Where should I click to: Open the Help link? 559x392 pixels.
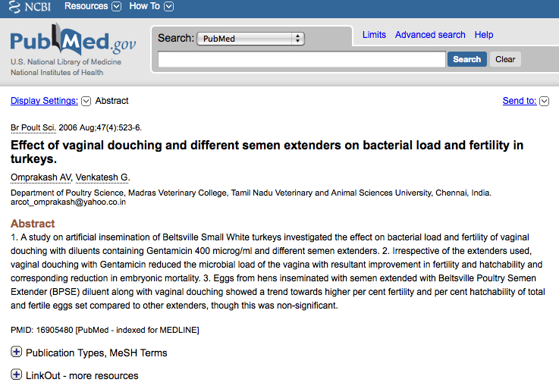tap(484, 35)
